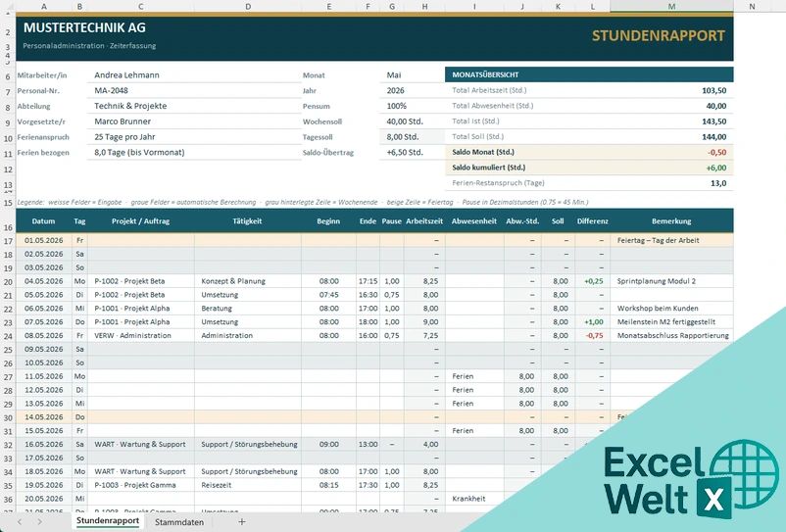Select end time 13:00 on 16.05.2026

click(368, 445)
